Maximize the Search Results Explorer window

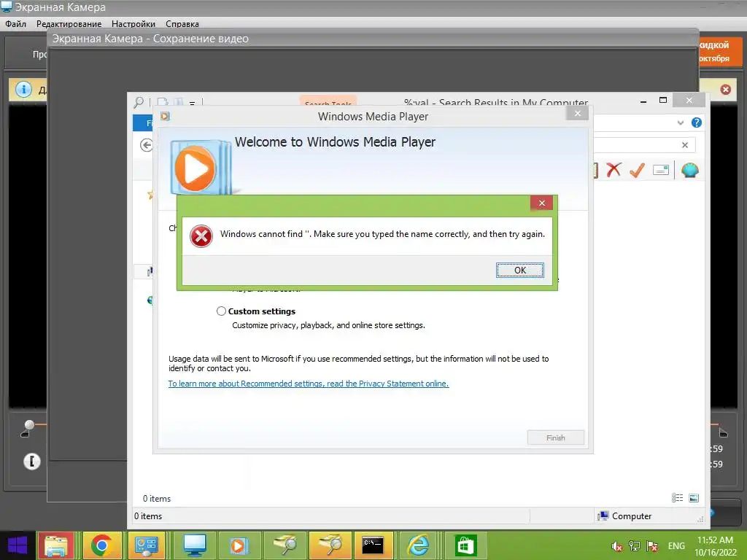pyautogui.click(x=662, y=100)
